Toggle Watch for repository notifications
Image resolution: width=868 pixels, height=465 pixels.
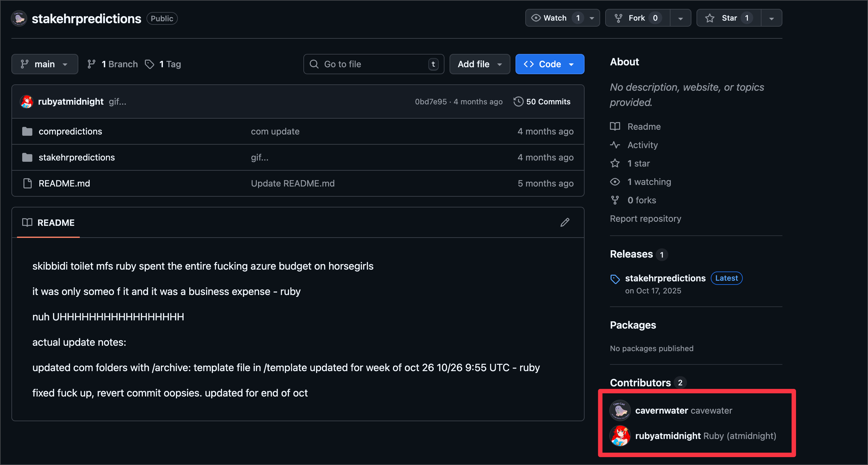pyautogui.click(x=555, y=18)
